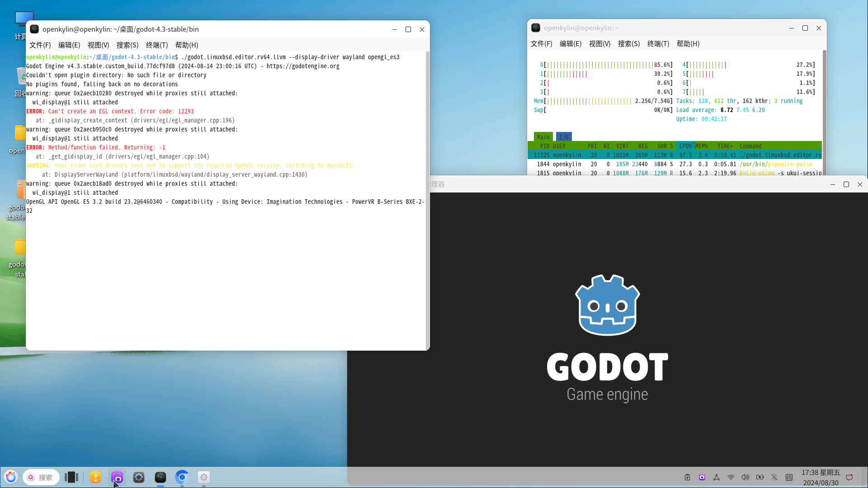
Task: Click the godot bin terminal vertical scrollbar
Action: 428,201
